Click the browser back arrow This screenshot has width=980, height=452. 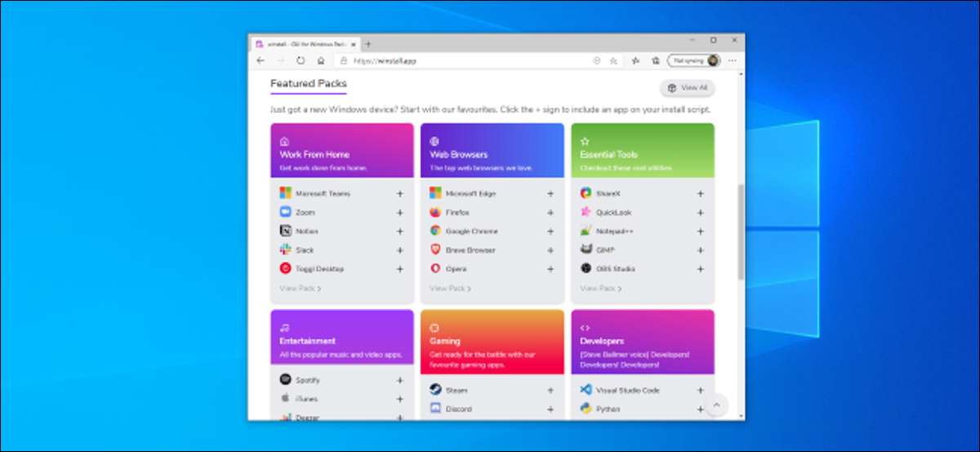pos(261,60)
